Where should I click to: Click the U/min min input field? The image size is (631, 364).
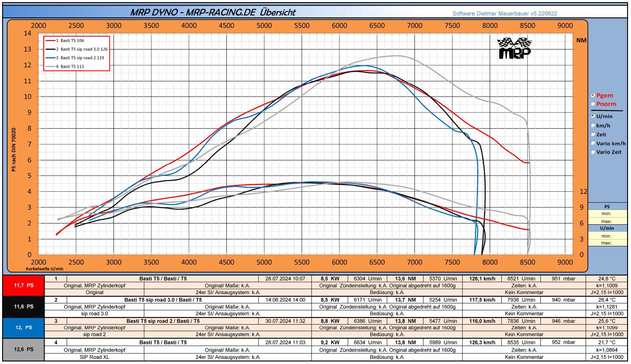[x=607, y=236]
